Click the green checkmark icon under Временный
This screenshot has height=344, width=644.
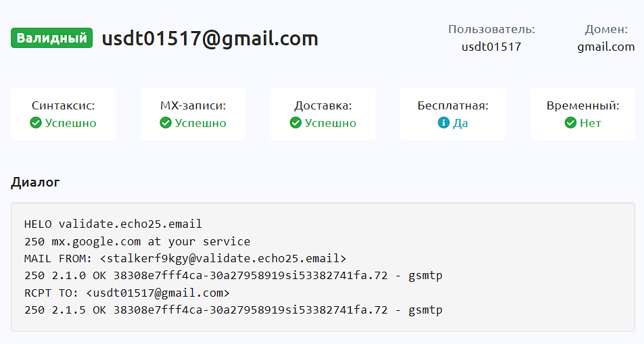coord(570,123)
